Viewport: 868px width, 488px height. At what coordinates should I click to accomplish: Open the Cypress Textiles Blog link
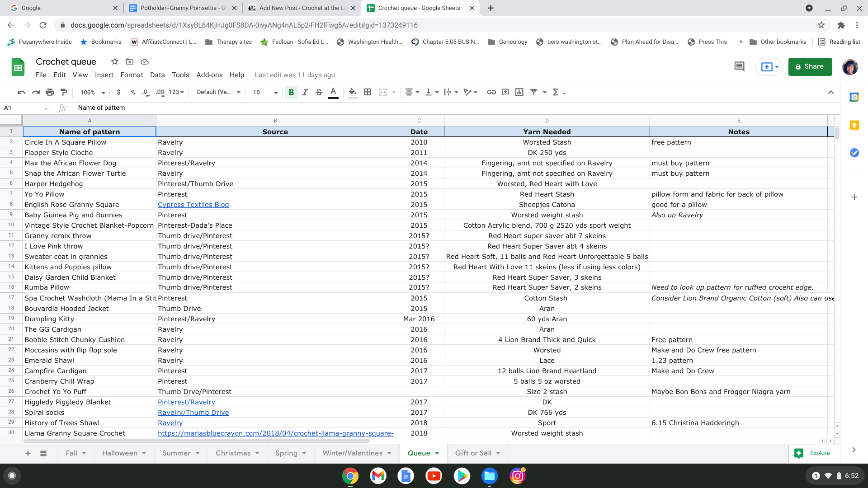point(193,205)
